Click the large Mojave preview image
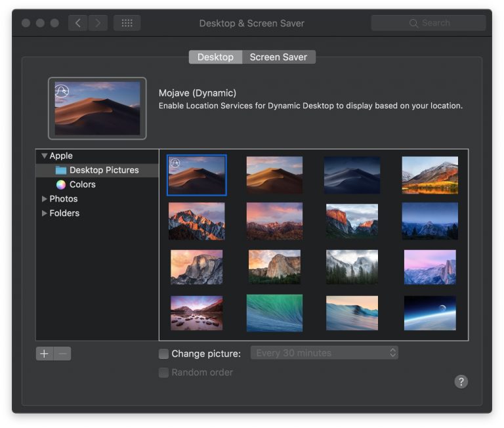Viewport: 504px width, 428px height. (x=97, y=108)
